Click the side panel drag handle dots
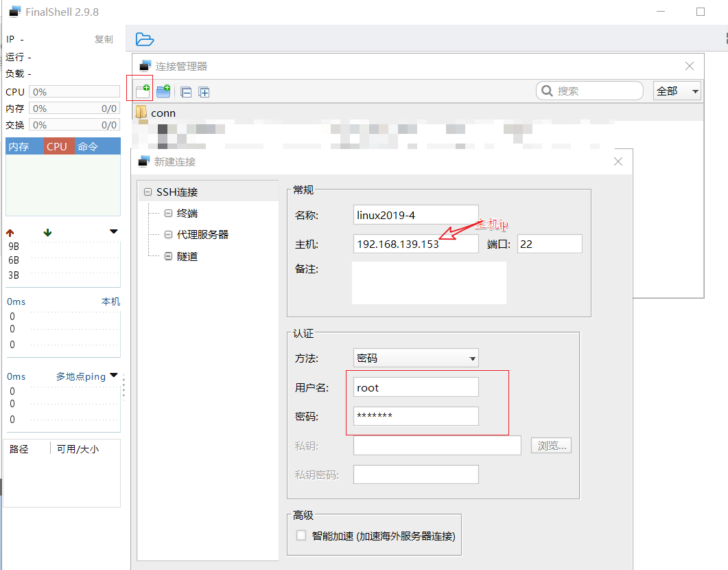 124,388
